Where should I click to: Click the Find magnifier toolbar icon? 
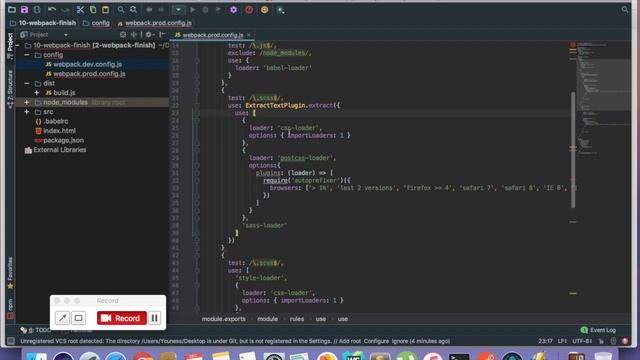(121, 10)
